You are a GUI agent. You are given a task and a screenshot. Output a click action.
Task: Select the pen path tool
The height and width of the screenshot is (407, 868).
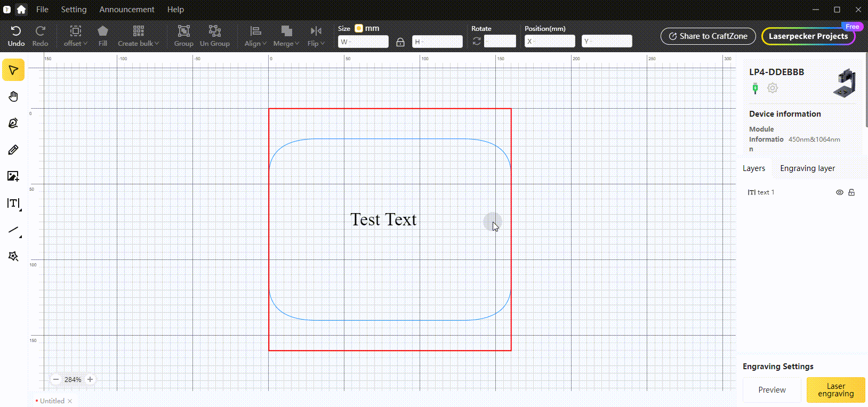(x=13, y=123)
